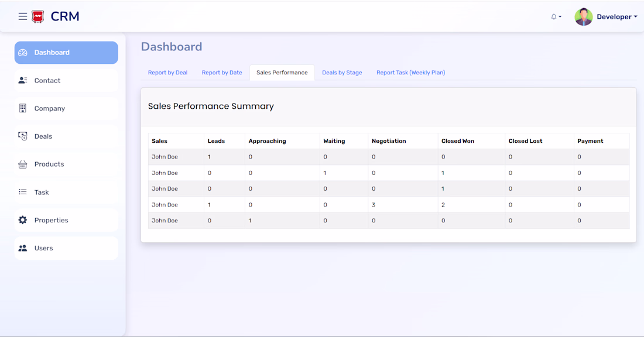Click the Company building icon
This screenshot has width=644, height=337.
click(23, 108)
